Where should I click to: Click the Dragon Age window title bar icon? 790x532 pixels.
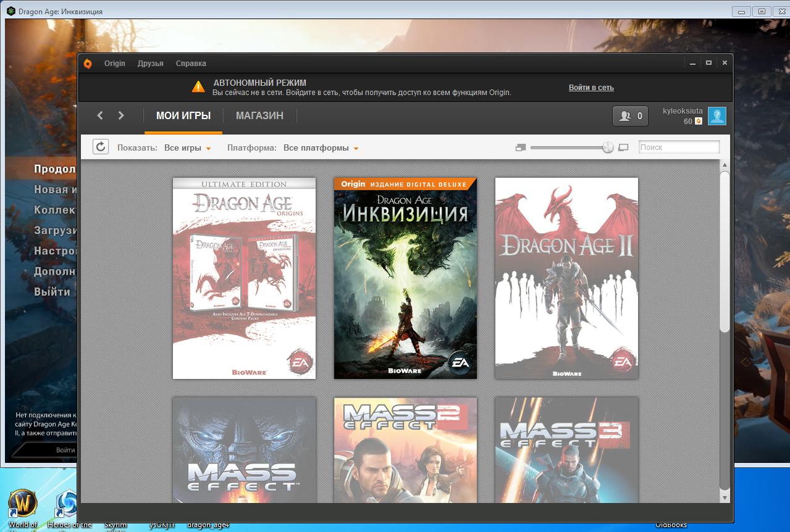pos(11,11)
